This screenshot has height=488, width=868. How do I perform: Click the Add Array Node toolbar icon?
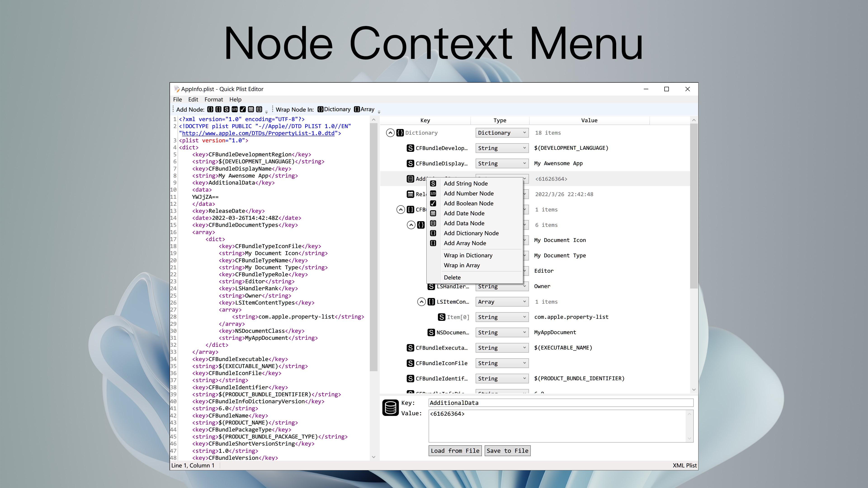click(218, 109)
